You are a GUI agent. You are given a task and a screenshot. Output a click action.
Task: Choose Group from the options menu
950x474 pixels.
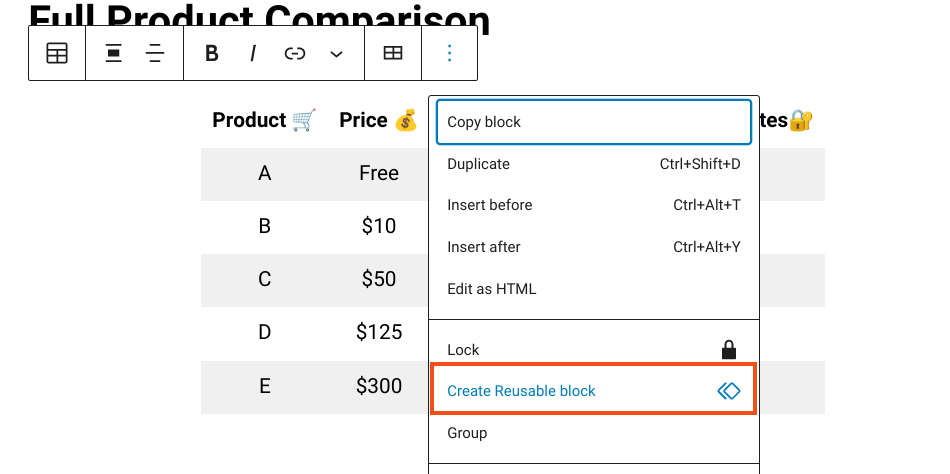pyautogui.click(x=594, y=433)
